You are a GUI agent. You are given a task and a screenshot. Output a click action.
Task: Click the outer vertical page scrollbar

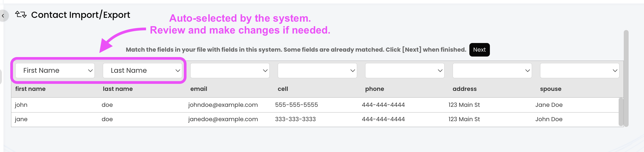pos(626,78)
